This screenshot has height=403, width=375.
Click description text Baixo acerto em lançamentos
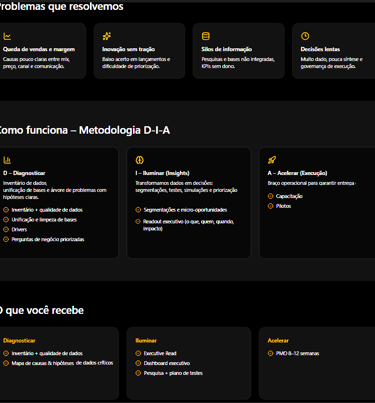click(136, 63)
